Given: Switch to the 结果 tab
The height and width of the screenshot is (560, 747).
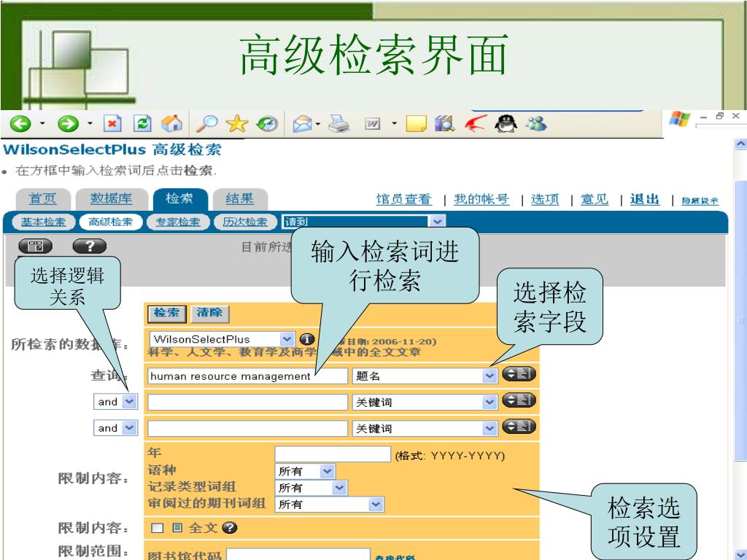Looking at the screenshot, I should [239, 199].
